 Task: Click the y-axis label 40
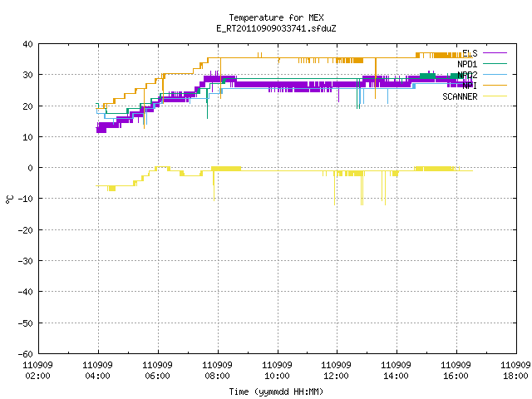coord(27,44)
